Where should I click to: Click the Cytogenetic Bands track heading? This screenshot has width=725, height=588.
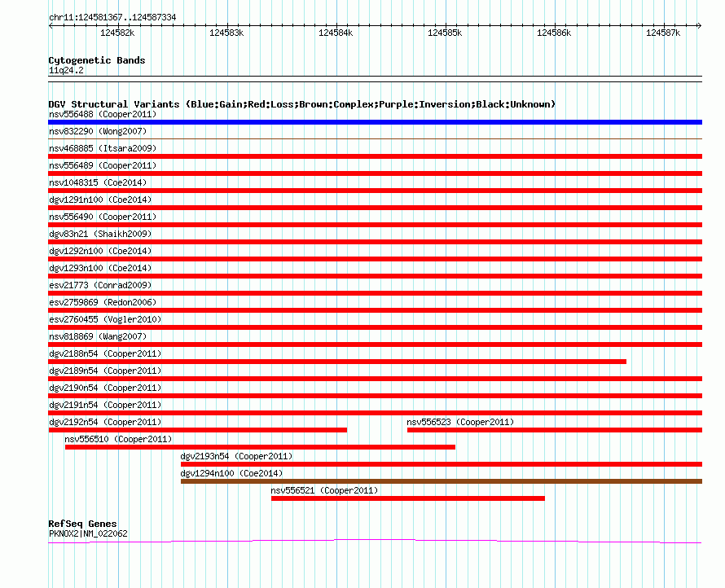tap(97, 60)
